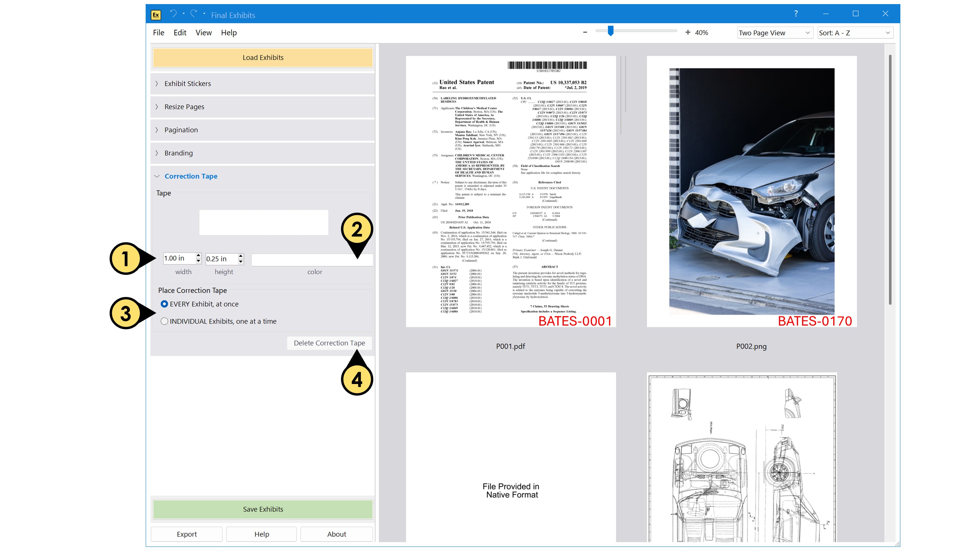980x551 pixels.
Task: Select INDIVIDUAL Exhibits, one at a time
Action: point(164,321)
